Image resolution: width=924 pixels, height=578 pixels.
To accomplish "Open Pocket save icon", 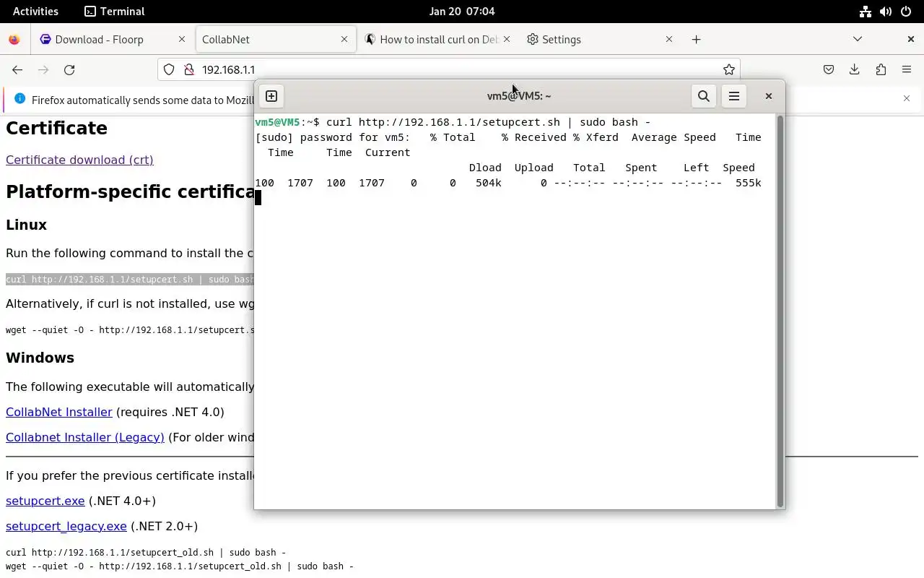I will [829, 69].
